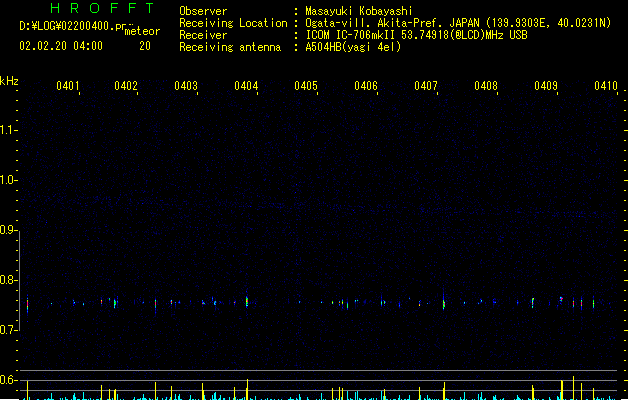Click the 1.0 kHz axis label
Viewport: 629px width, 400px height.
pyautogui.click(x=7, y=180)
